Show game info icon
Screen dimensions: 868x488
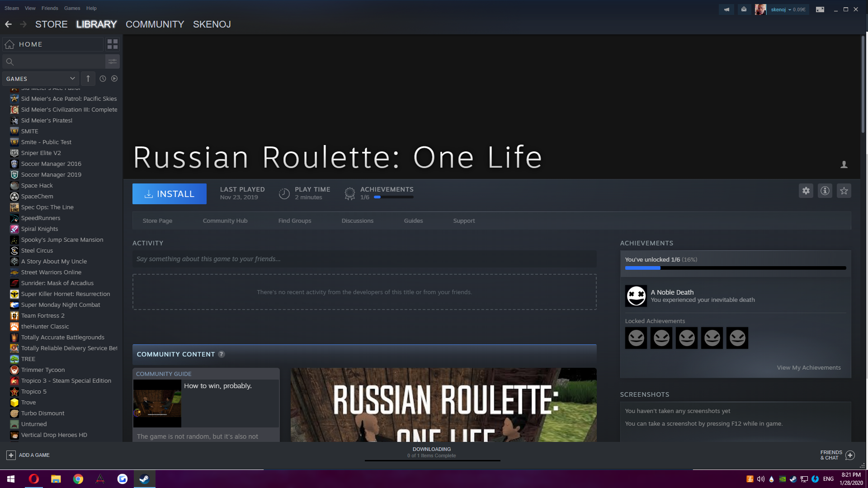pos(825,191)
